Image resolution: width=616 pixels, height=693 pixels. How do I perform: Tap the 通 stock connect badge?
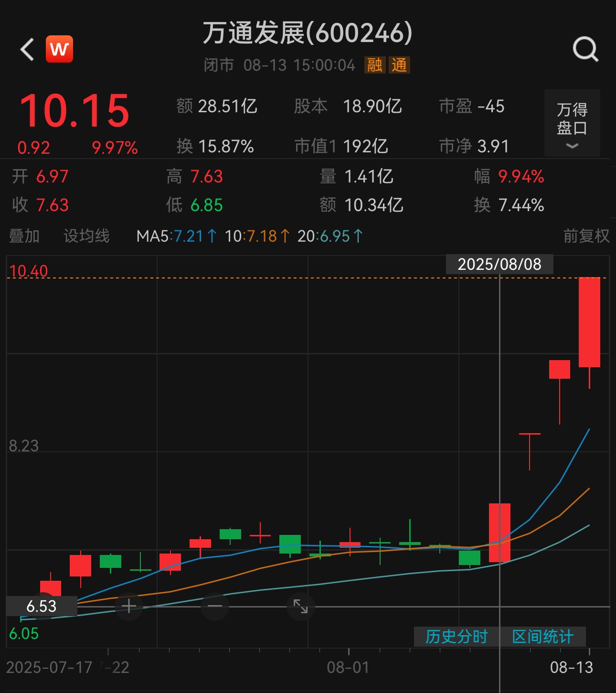point(399,65)
